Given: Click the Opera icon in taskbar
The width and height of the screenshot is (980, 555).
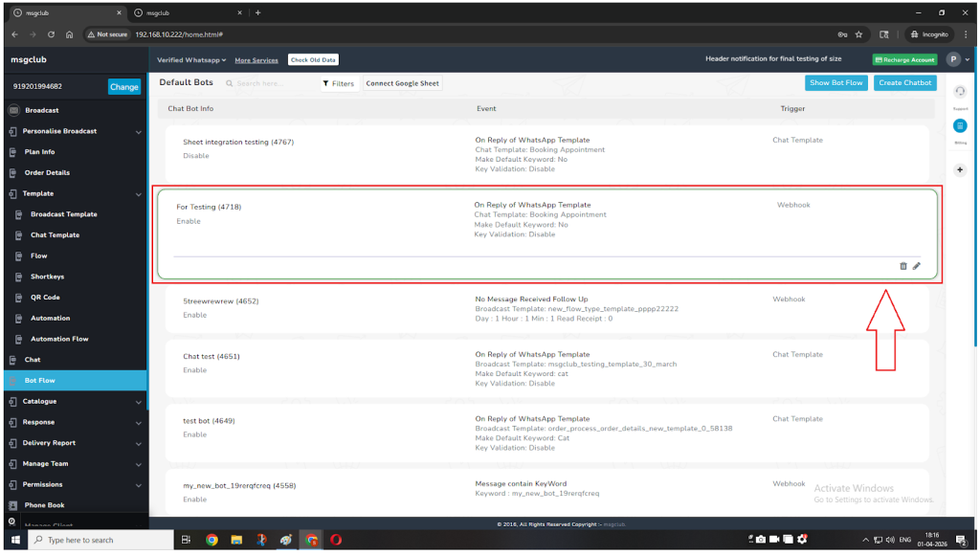Looking at the screenshot, I should coord(336,540).
